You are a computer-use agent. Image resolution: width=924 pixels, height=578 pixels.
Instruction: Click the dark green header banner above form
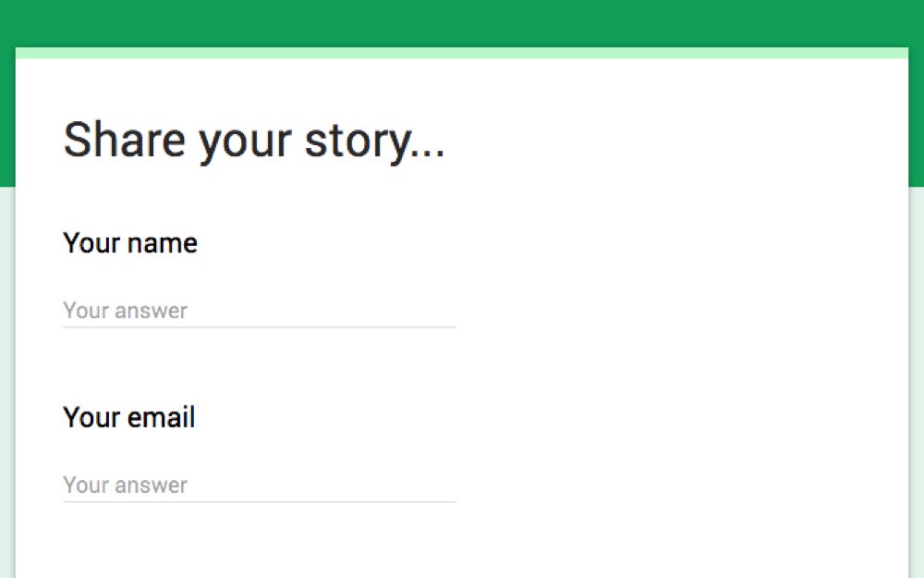pos(462,22)
